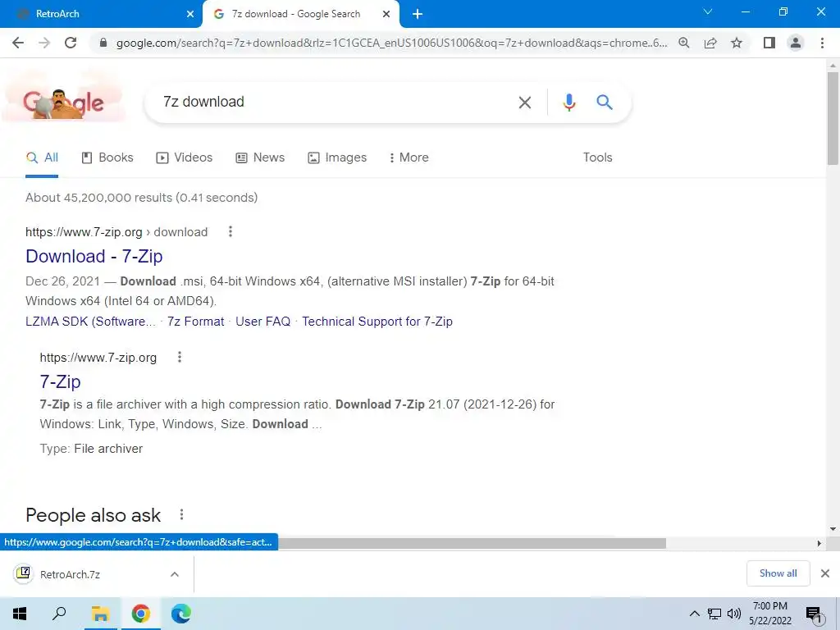Open Windows taskbar search

tap(59, 614)
